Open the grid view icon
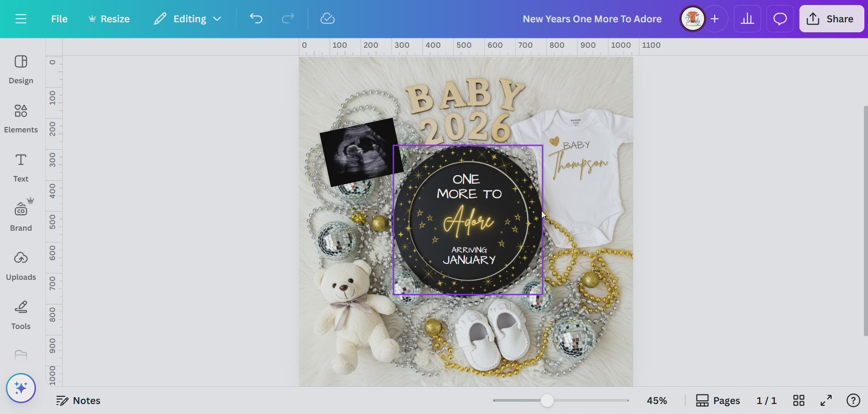The height and width of the screenshot is (414, 868). coord(799,400)
